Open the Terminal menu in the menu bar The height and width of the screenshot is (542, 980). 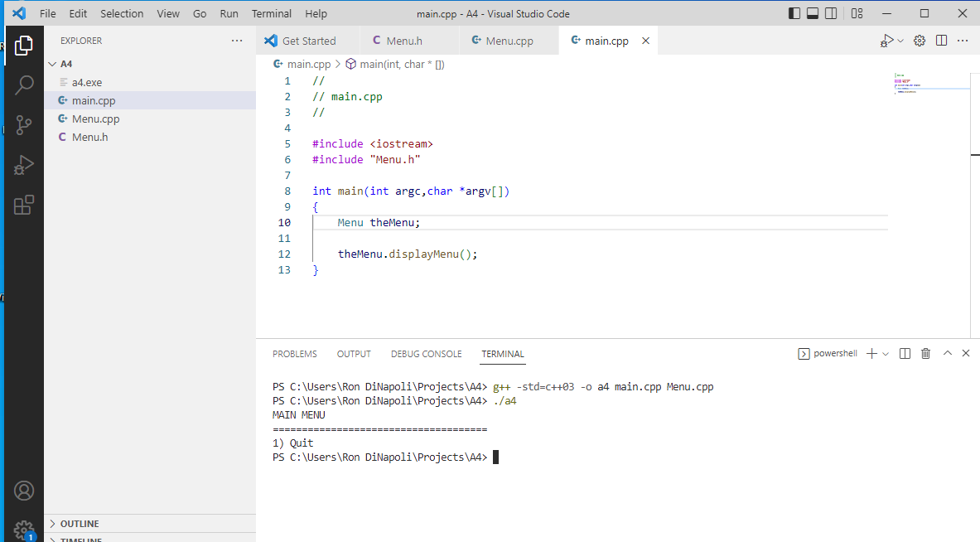coord(271,13)
